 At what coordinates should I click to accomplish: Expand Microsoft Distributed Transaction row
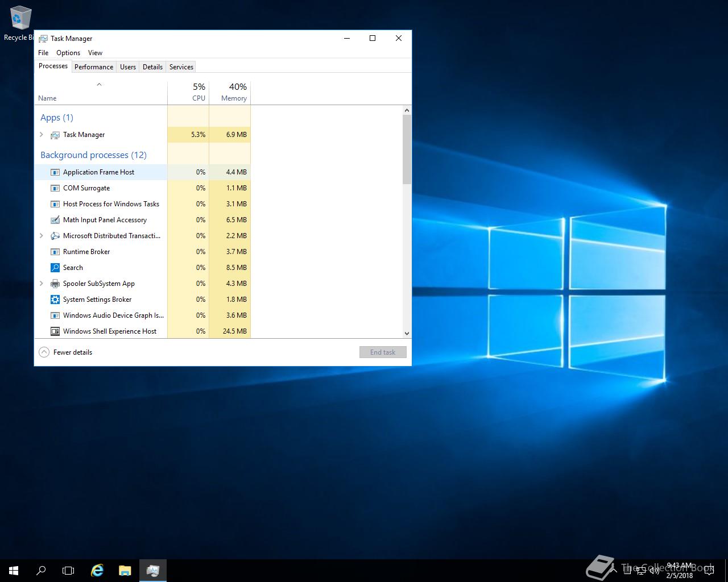pyautogui.click(x=42, y=236)
